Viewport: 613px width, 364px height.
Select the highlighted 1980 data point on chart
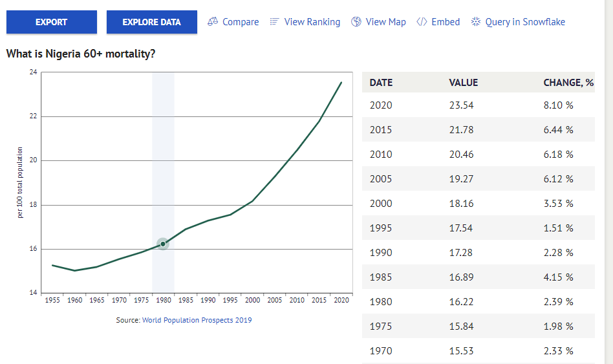(163, 244)
